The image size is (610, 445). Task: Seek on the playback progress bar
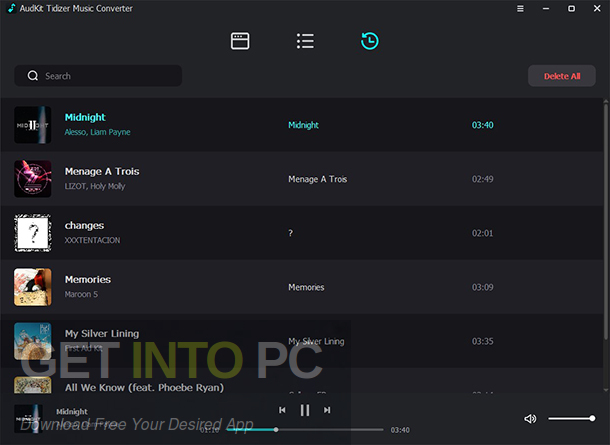click(305, 429)
